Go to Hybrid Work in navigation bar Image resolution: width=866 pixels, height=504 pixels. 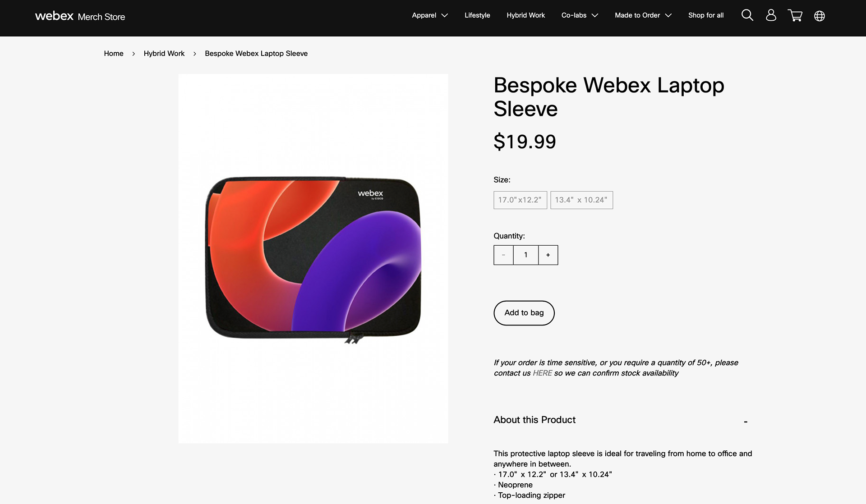(525, 15)
